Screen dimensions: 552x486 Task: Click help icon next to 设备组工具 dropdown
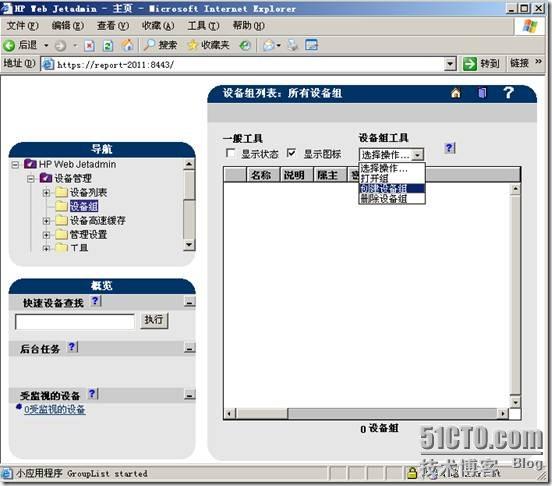450,148
